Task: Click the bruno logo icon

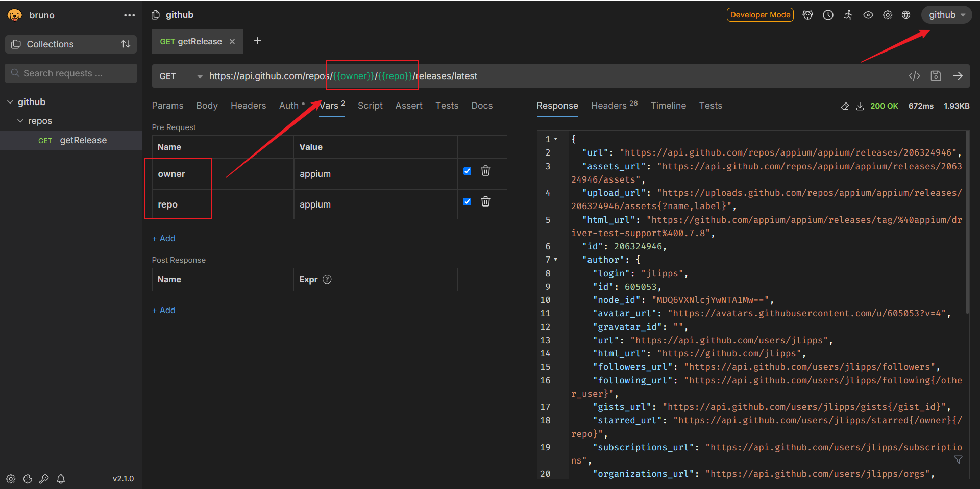Action: pyautogui.click(x=15, y=15)
